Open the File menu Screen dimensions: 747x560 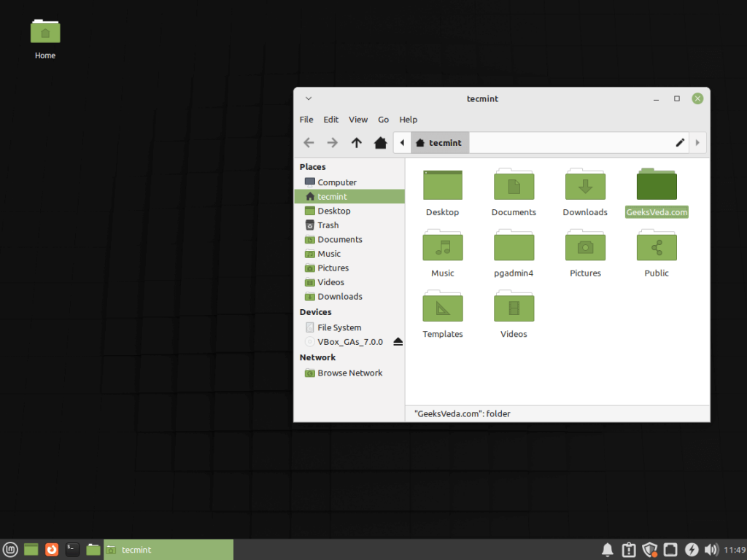click(306, 119)
